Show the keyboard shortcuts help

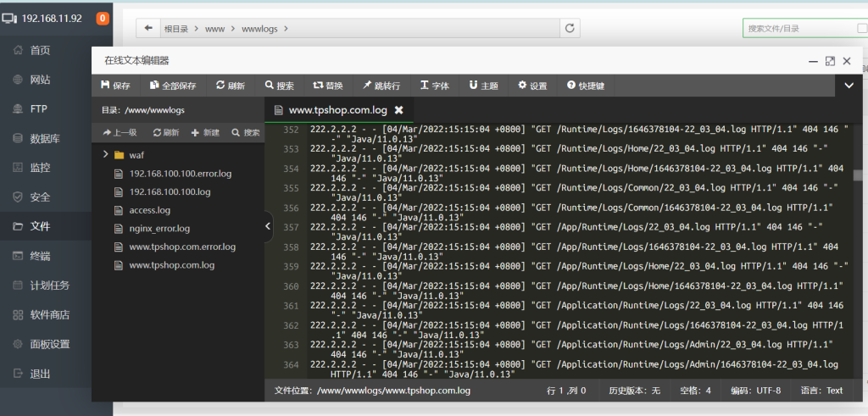pos(585,86)
